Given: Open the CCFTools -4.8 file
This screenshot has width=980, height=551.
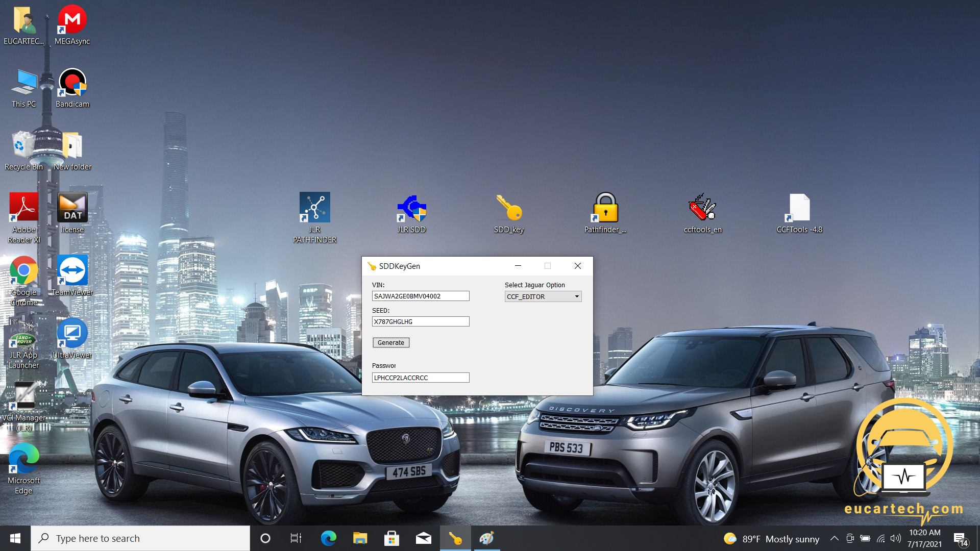Looking at the screenshot, I should point(799,208).
